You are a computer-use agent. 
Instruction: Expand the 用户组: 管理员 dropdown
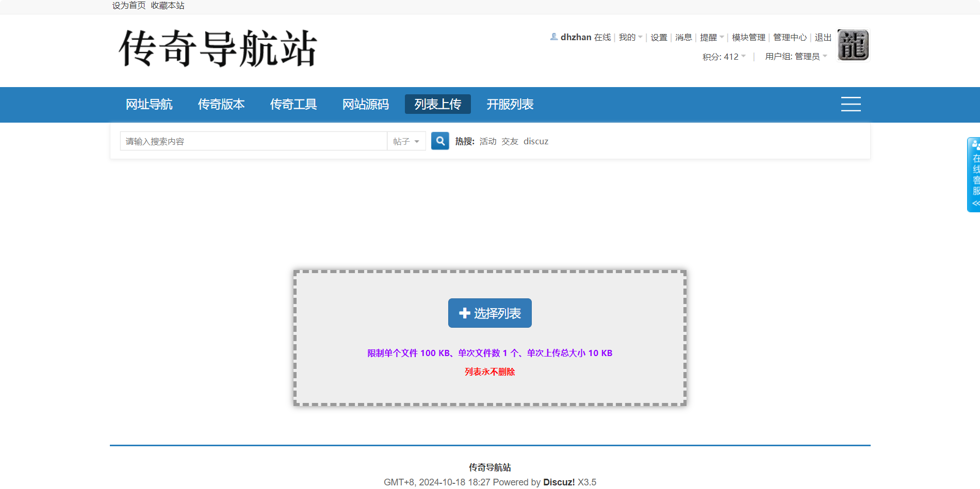pos(795,57)
